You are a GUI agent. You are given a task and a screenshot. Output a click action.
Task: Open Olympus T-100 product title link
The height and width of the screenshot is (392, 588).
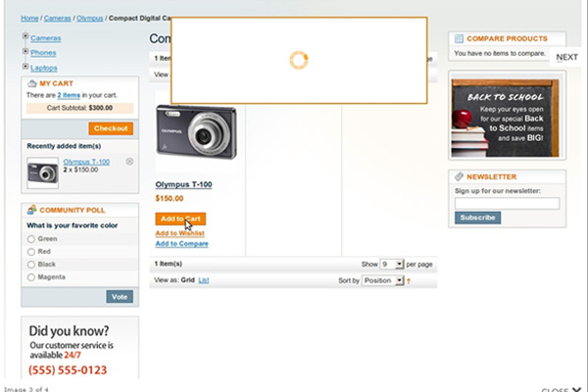[184, 184]
